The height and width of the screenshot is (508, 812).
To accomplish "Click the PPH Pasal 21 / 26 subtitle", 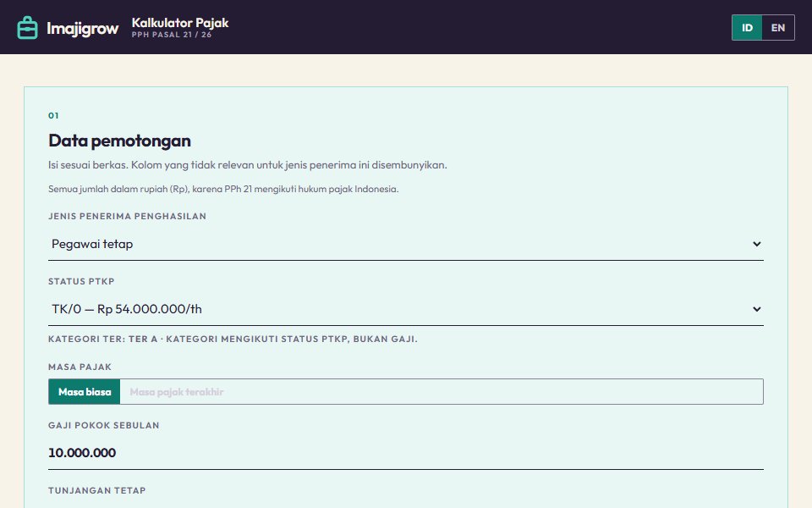I will point(172,35).
